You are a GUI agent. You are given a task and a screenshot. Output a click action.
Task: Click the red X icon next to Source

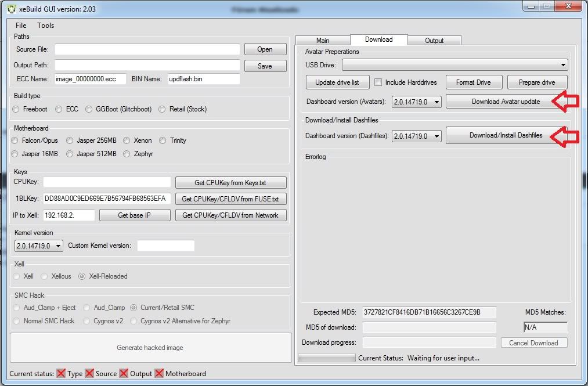(x=89, y=373)
